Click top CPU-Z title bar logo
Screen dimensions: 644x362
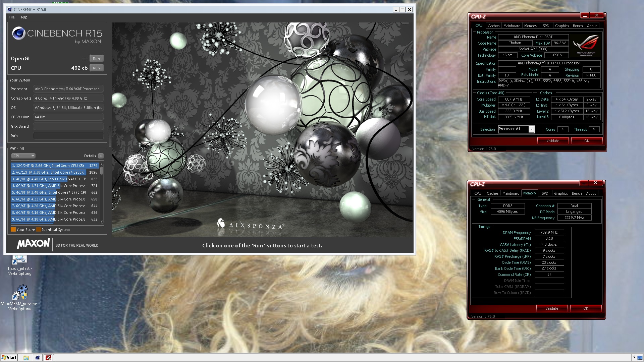(478, 16)
